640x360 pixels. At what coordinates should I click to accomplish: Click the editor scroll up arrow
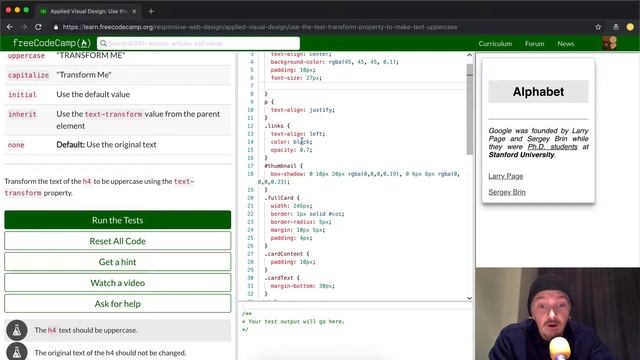pyautogui.click(x=469, y=55)
